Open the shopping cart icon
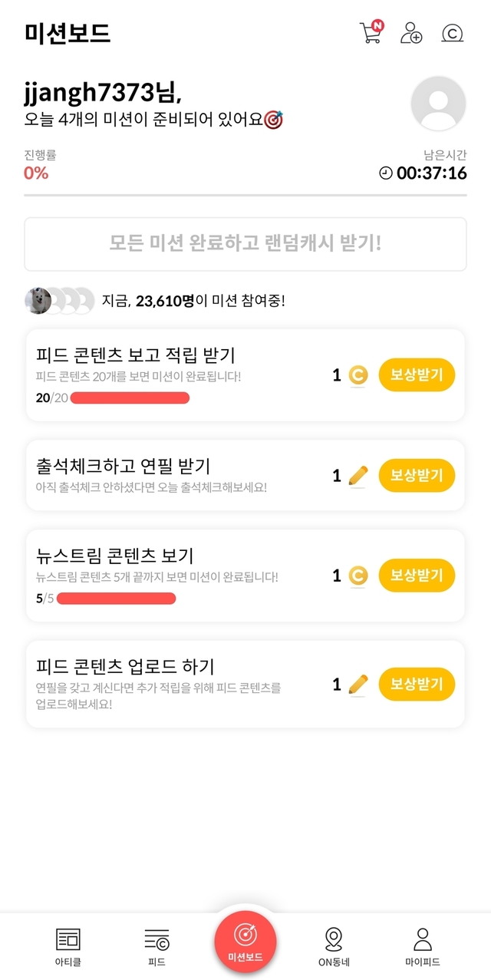491x980 pixels. (371, 32)
